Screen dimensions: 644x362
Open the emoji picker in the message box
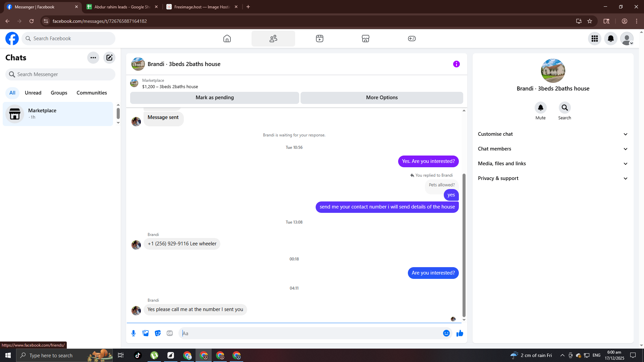pyautogui.click(x=446, y=333)
